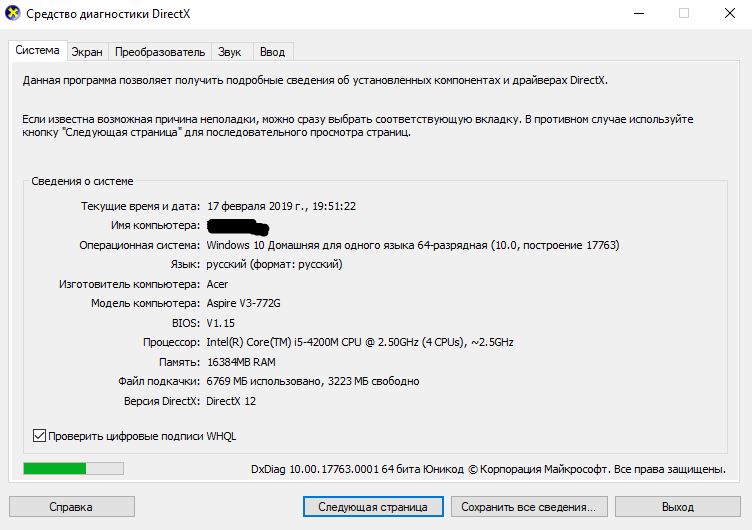Click the Выход button

point(678,506)
